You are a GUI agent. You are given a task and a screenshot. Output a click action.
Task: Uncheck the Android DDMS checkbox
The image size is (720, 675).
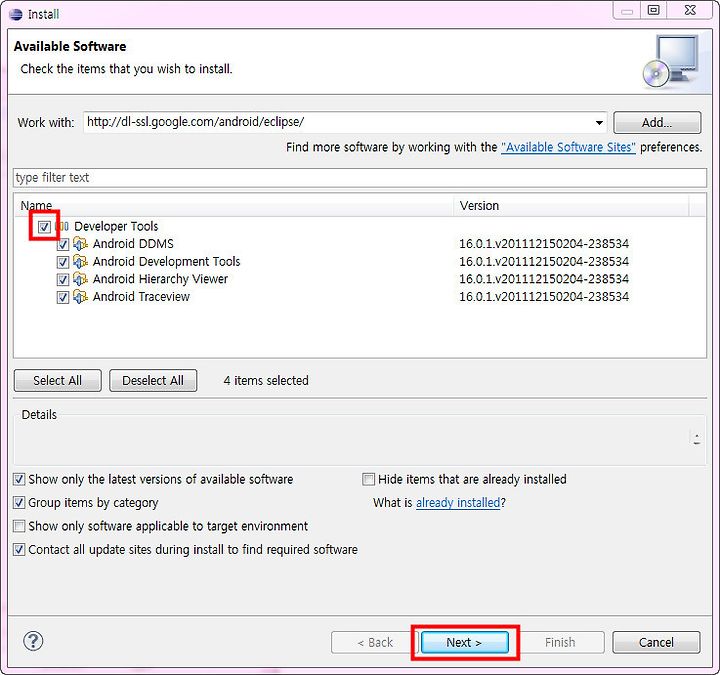pyautogui.click(x=63, y=244)
